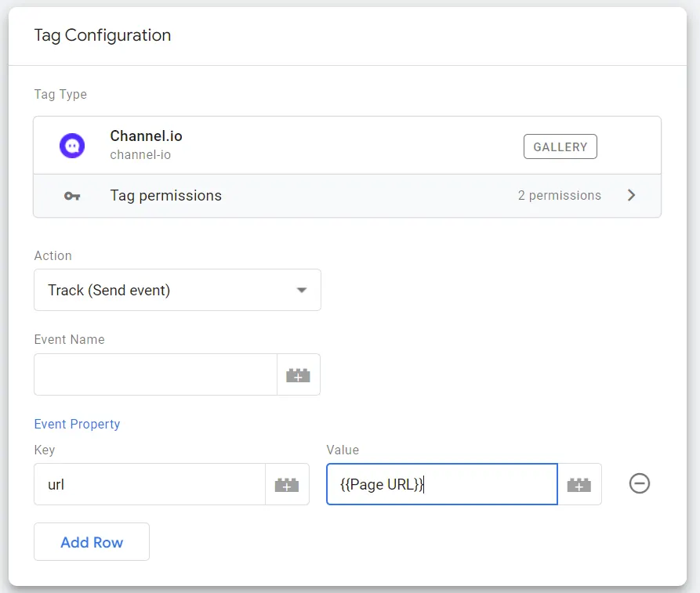The width and height of the screenshot is (700, 593).
Task: Click the GALLERY badge
Action: [560, 146]
